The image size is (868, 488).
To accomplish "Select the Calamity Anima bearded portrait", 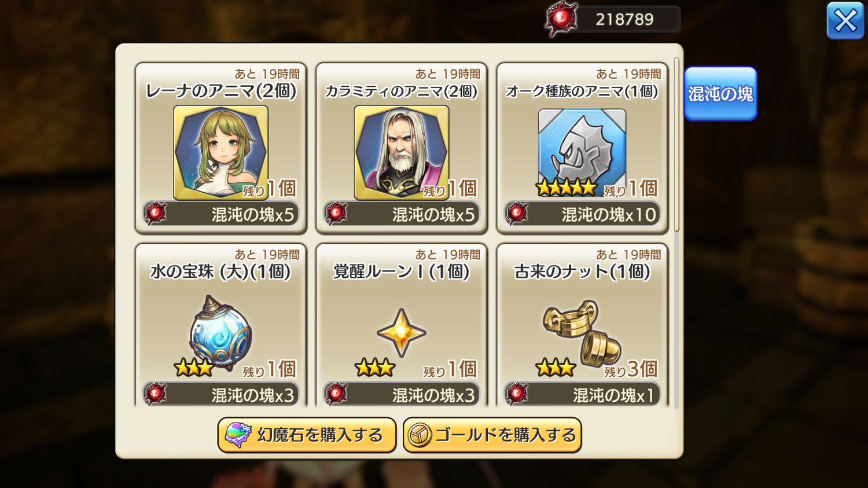I will click(x=401, y=152).
